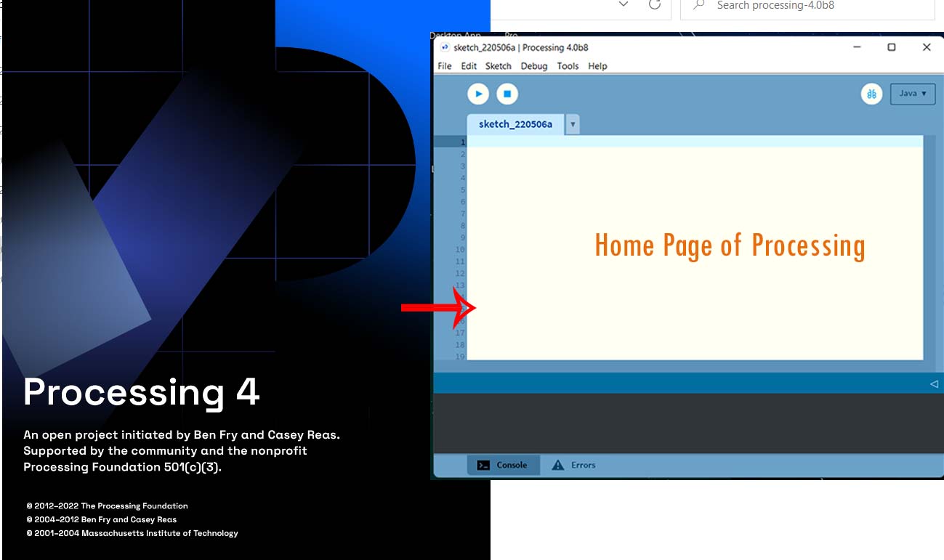Switch to the Console tab
944x560 pixels.
[504, 465]
